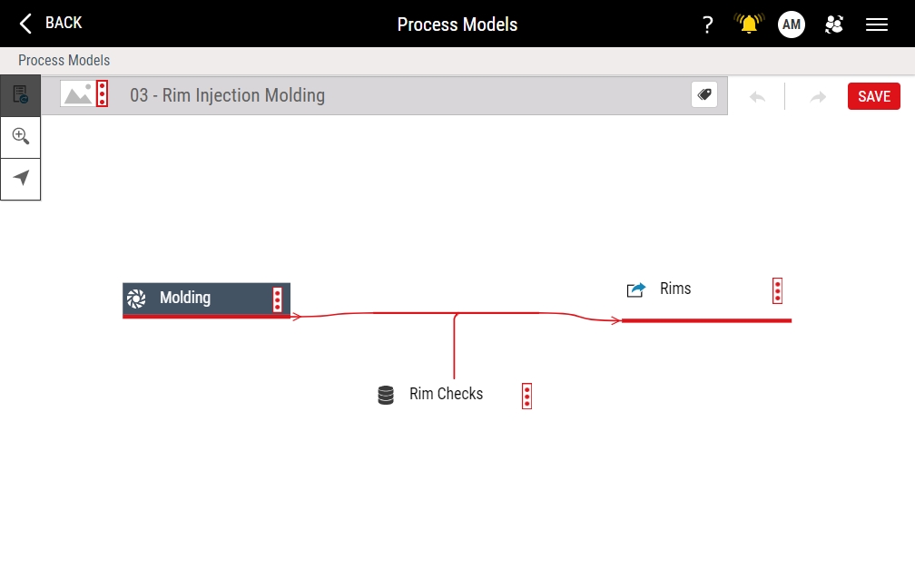The image size is (915, 588).
Task: Open the hamburger main menu
Action: 877,24
